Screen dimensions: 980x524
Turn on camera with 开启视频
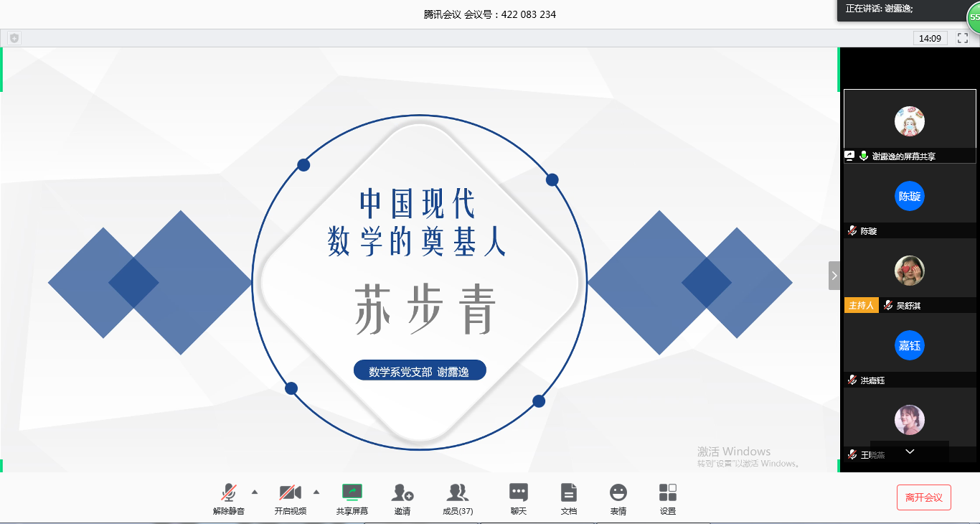[290, 493]
